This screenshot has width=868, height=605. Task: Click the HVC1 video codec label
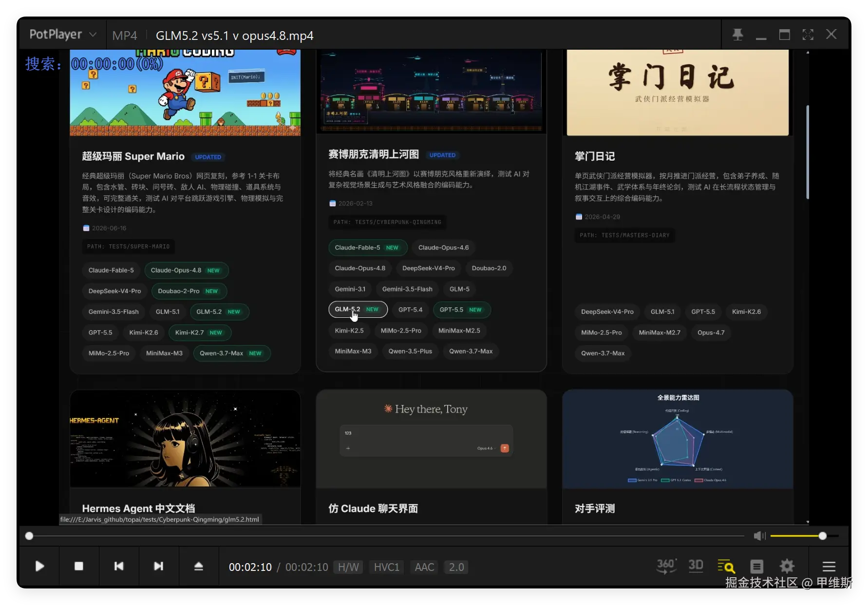386,567
